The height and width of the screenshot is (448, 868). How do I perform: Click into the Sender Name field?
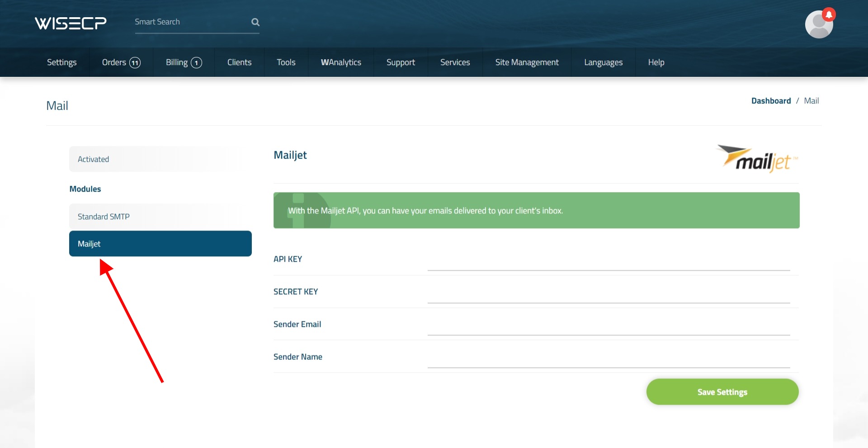[x=609, y=359]
